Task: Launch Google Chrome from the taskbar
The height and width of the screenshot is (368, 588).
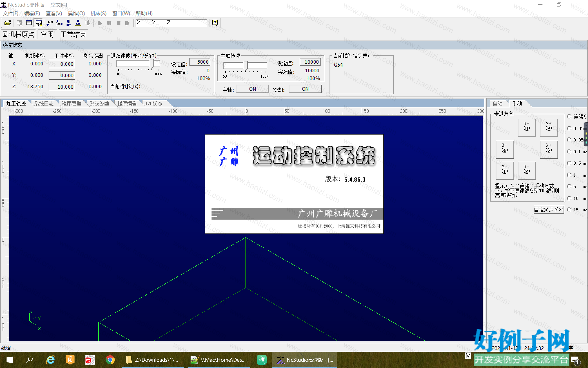Action: coord(110,360)
